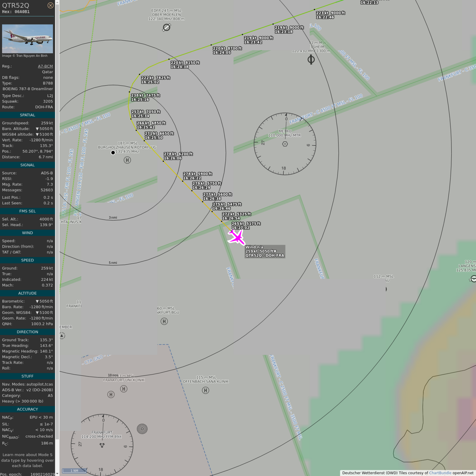Click the 1 NM map scale bar
476x476 pixels.
[74, 471]
